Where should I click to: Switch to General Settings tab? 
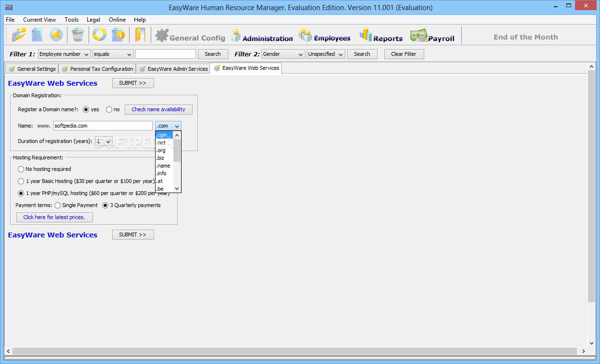tap(32, 69)
